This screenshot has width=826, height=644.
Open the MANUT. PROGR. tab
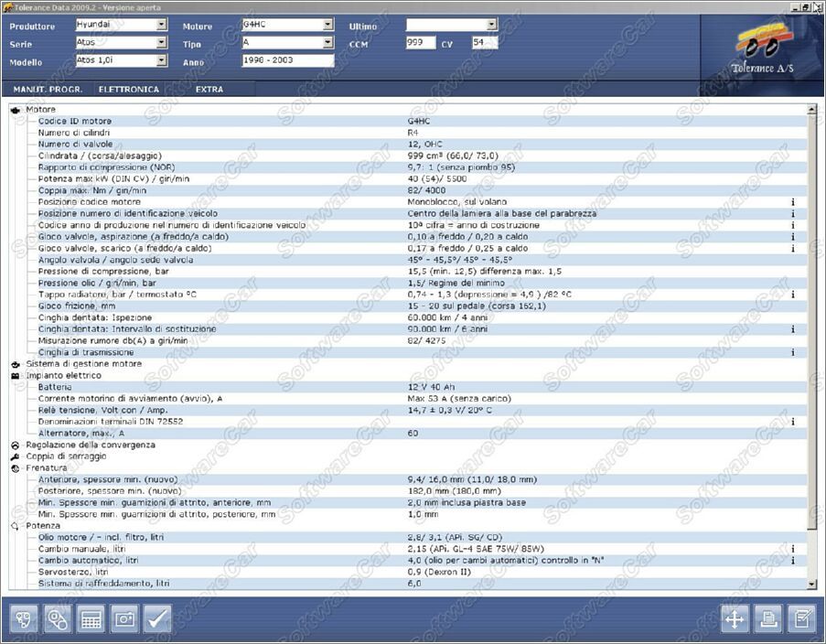click(x=48, y=90)
